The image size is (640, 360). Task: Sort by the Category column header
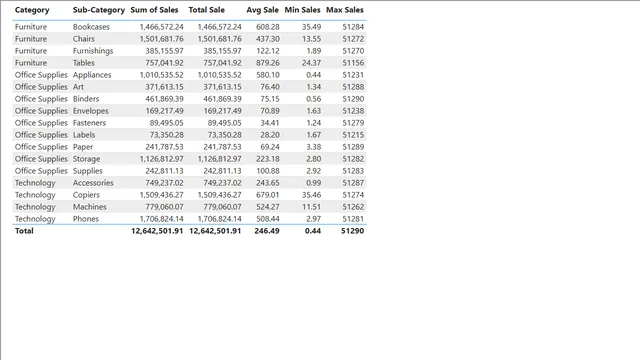32,10
